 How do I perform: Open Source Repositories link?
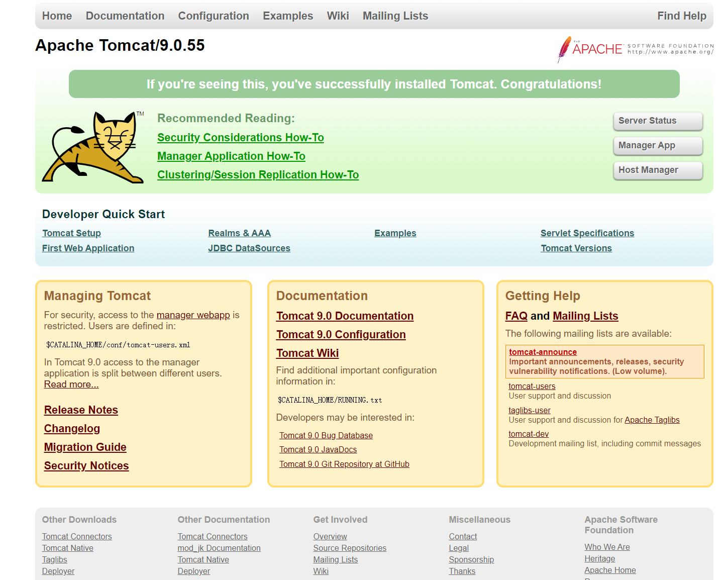[x=350, y=548]
